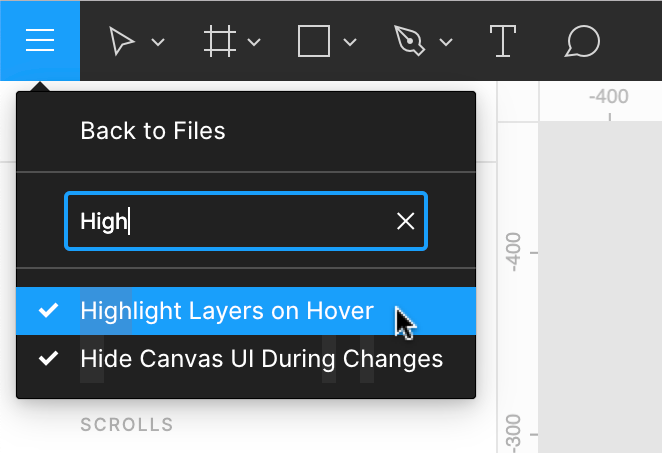This screenshot has height=453, width=662.
Task: Expand shape tools dropdown chevron
Action: [350, 42]
